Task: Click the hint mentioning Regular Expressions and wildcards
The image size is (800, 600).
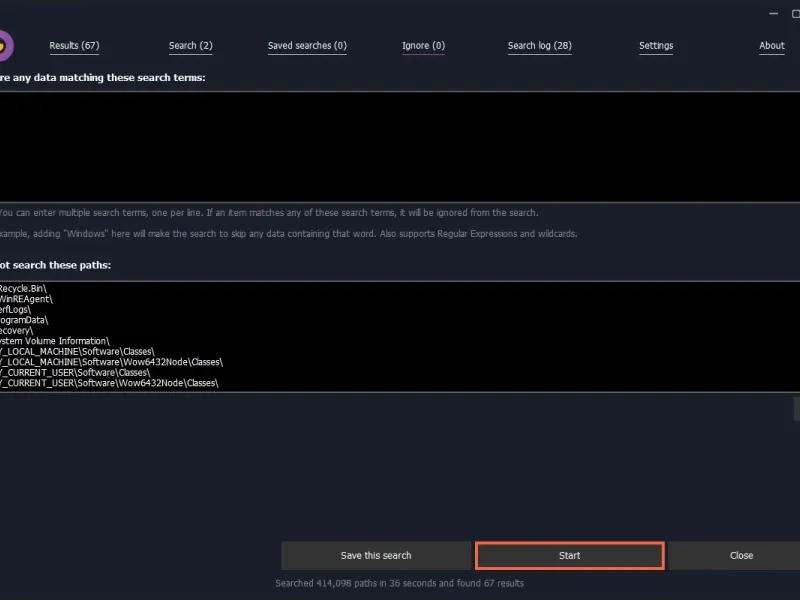Action: tap(288, 234)
